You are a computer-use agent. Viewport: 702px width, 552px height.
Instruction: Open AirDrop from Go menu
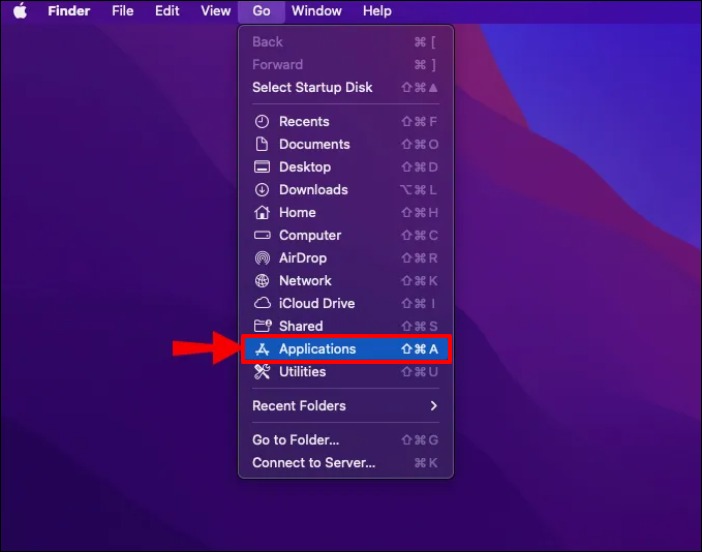click(346, 258)
